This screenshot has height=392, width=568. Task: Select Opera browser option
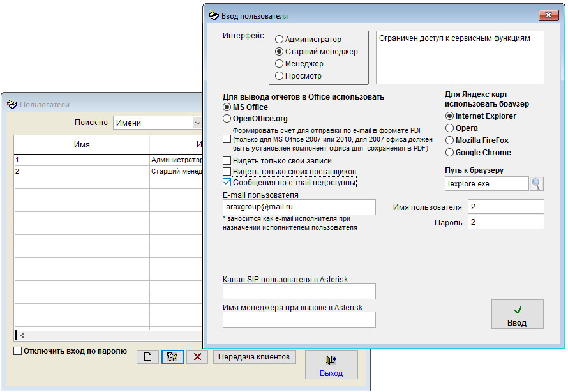pos(449,128)
